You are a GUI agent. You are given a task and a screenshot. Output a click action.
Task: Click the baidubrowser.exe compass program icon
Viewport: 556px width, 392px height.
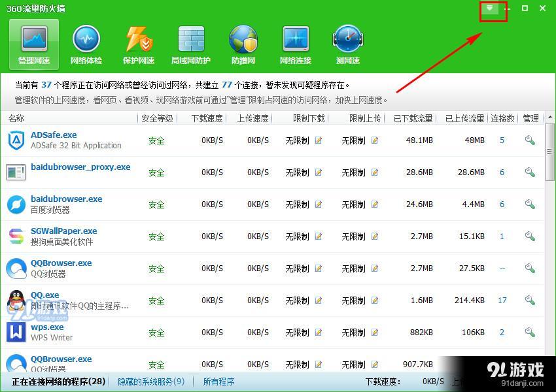(16, 204)
